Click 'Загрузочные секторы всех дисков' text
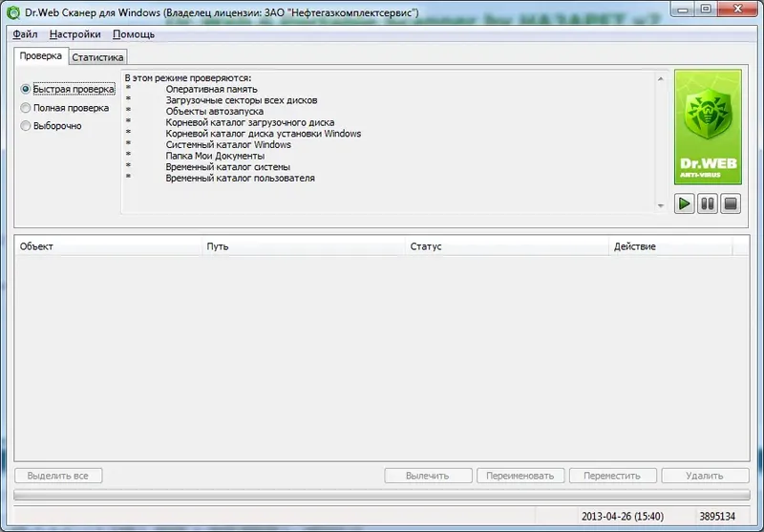The image size is (764, 532). pyautogui.click(x=242, y=100)
